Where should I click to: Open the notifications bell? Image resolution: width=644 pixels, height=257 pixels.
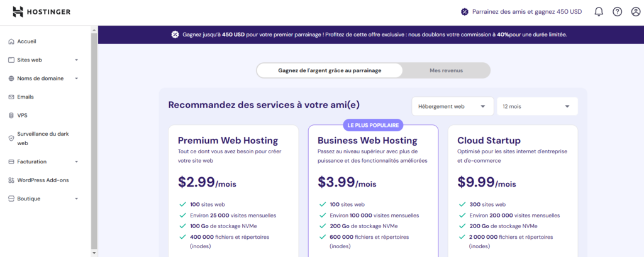coord(599,12)
